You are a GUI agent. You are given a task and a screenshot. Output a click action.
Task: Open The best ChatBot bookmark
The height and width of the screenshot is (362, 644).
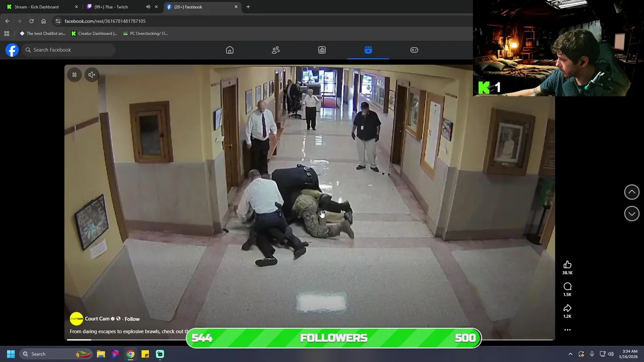[x=42, y=34]
